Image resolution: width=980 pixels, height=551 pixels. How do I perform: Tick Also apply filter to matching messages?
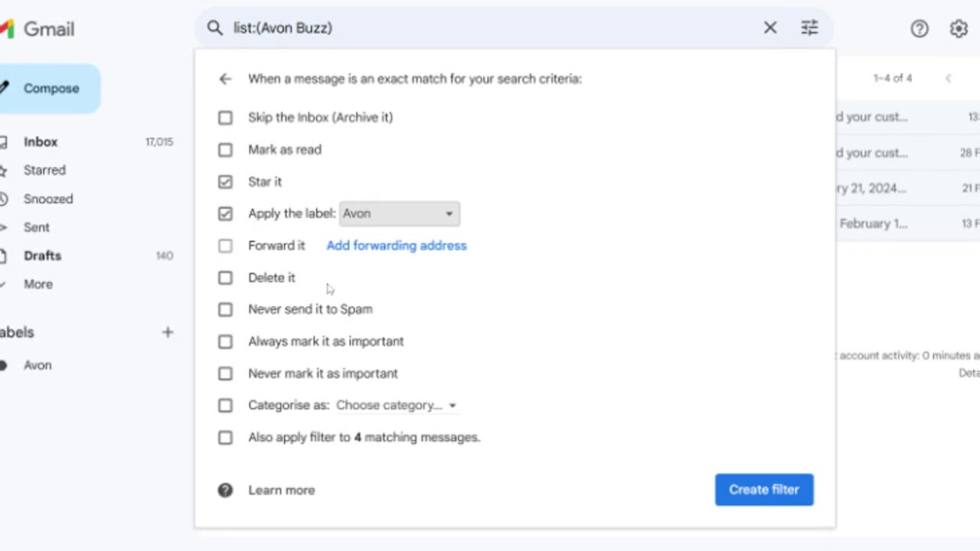(225, 438)
